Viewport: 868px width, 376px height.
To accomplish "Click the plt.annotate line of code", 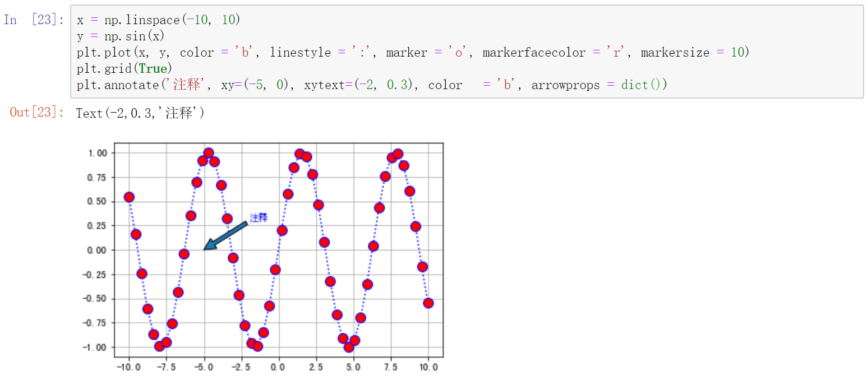I will pos(224,84).
